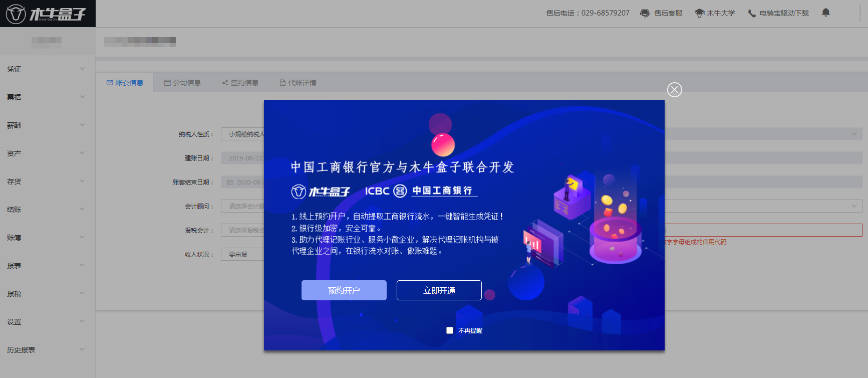Expand the 存货 sidebar menu
The width and height of the screenshot is (868, 378).
point(48,181)
